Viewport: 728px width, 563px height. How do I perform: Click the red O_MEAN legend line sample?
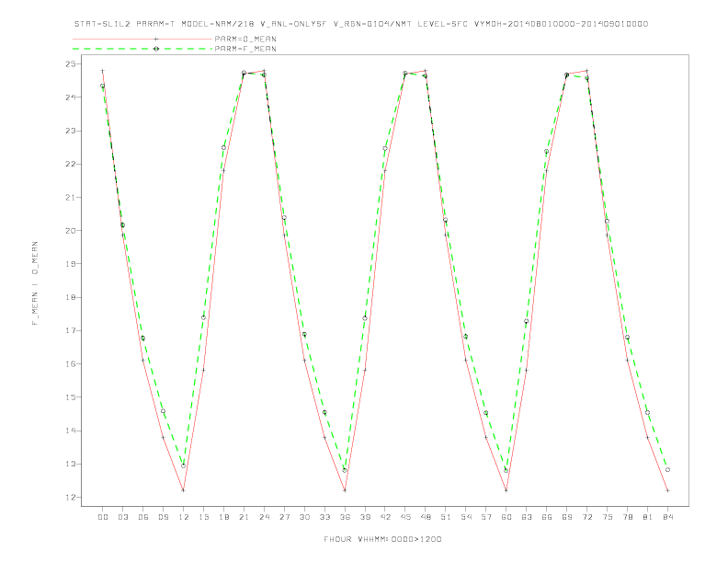coord(142,39)
